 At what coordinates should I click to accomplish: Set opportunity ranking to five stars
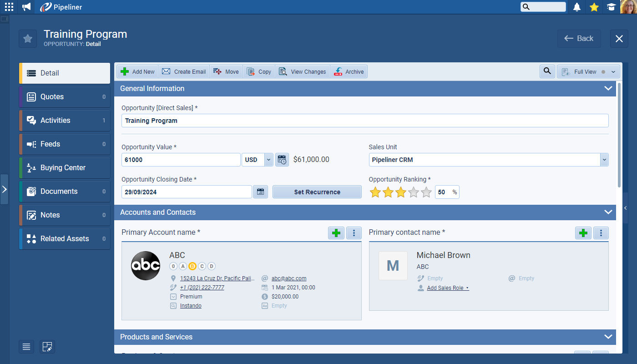[x=426, y=192]
